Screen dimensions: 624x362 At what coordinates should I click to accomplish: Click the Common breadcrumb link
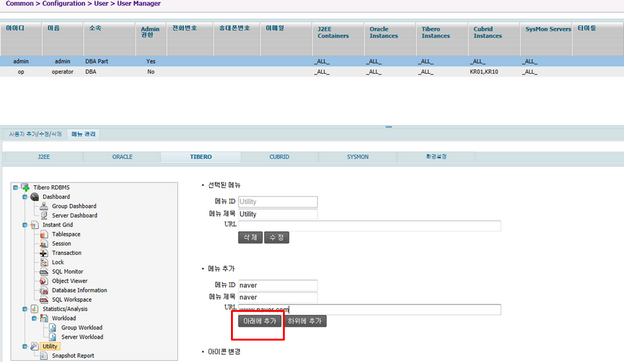[x=20, y=4]
